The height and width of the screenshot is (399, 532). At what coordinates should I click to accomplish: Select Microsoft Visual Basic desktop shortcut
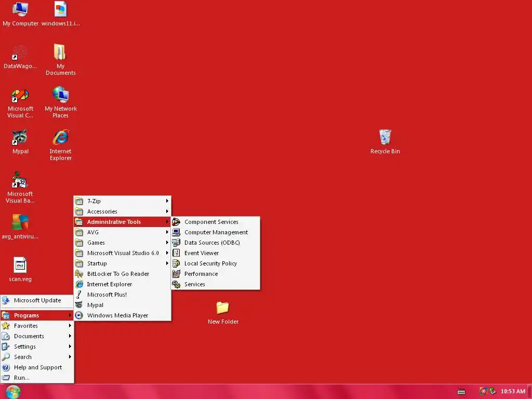pos(20,188)
